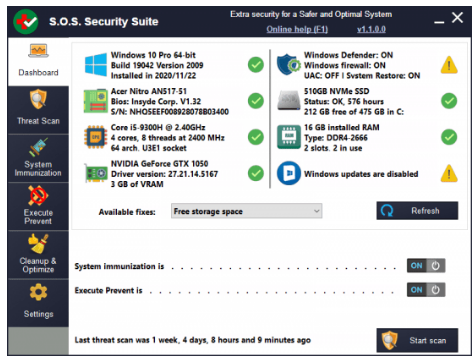Click the green checkmark next to NVIDIA GeForce
The image size is (476, 362).
[256, 173]
